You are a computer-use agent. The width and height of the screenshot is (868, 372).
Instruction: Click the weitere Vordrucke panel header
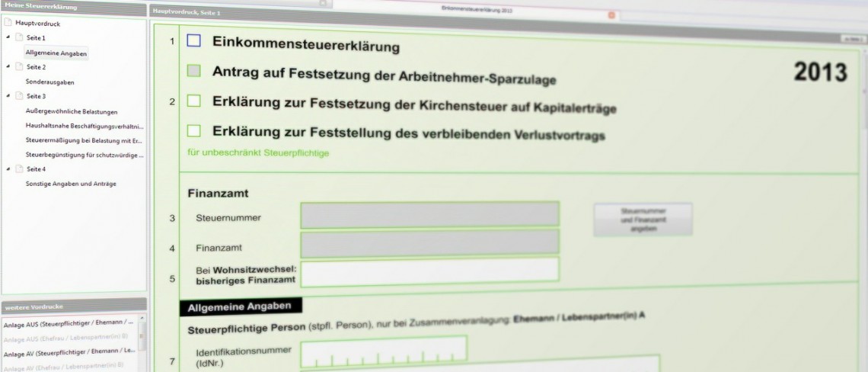click(74, 306)
